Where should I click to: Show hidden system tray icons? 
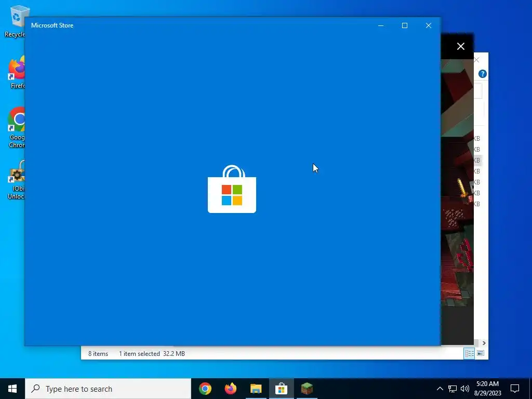tap(440, 389)
